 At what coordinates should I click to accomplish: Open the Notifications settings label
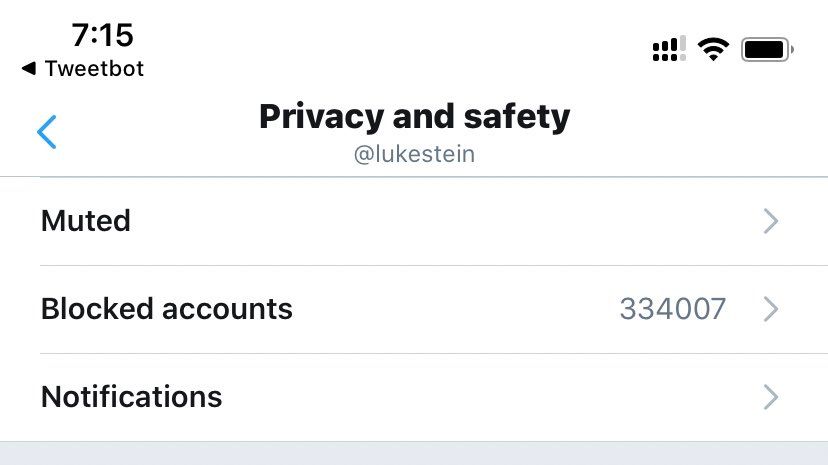132,397
